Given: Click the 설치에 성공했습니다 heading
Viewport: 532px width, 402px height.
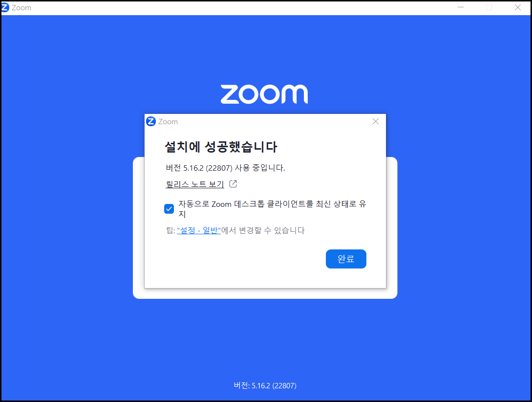Looking at the screenshot, I should point(221,147).
